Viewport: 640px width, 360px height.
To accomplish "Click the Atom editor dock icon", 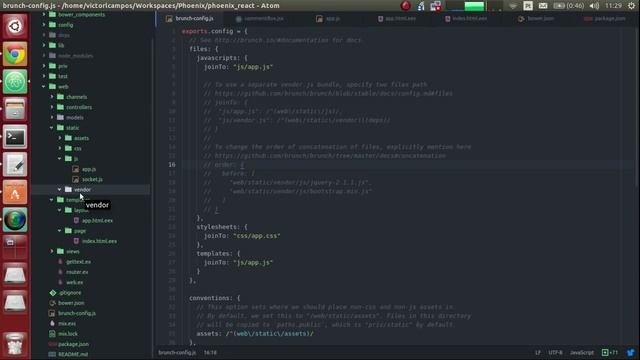I will (x=15, y=81).
